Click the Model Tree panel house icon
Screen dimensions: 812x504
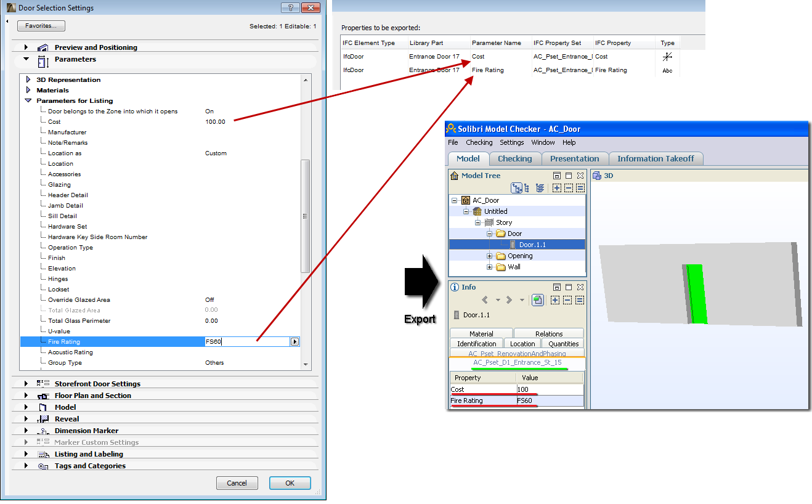click(455, 176)
